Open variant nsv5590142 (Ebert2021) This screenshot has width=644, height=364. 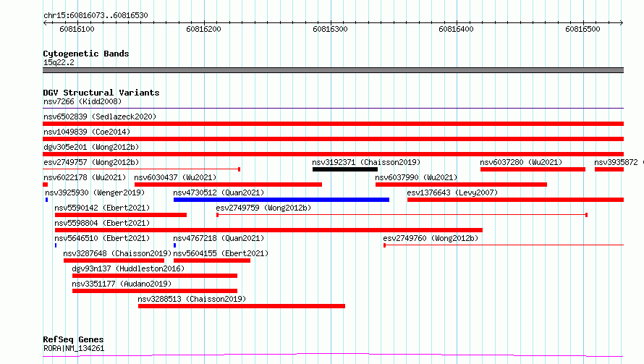(x=102, y=208)
